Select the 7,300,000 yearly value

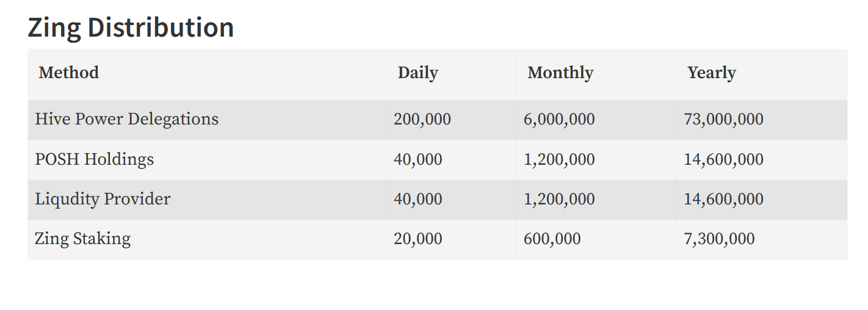tap(720, 239)
